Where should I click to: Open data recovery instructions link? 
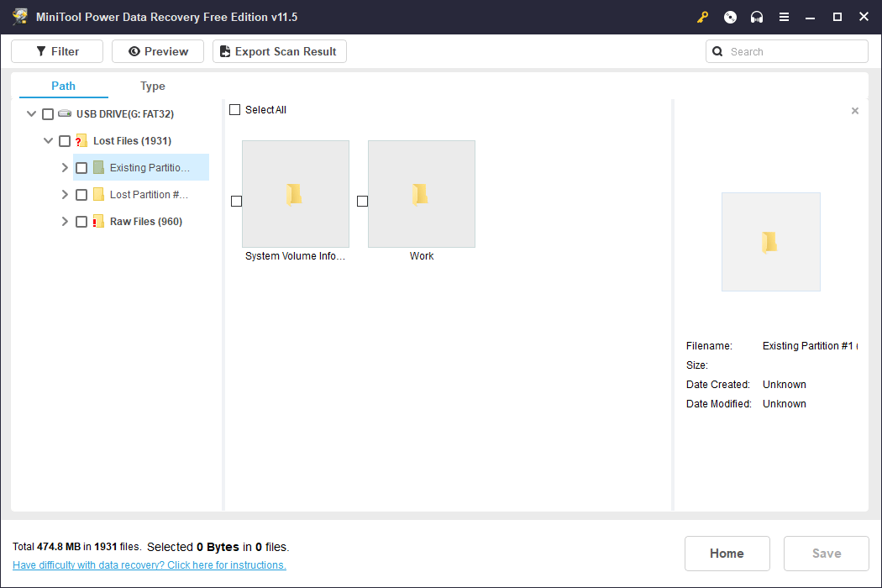[149, 565]
